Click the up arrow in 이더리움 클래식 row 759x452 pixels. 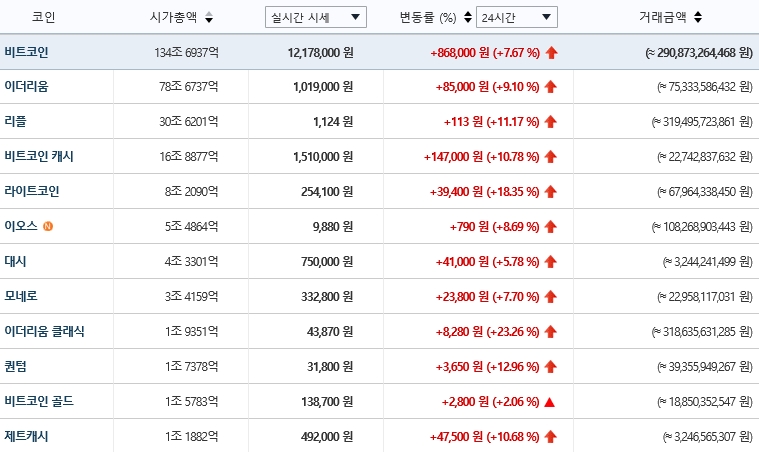[550, 331]
